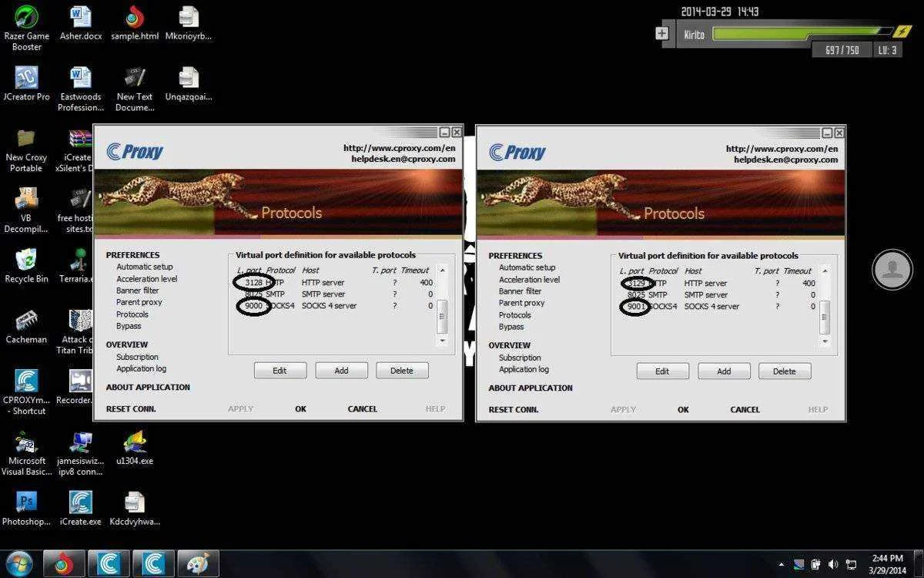Viewport: 924px width, 578px height.
Task: Open Automatic setup in the left CProxy window
Action: (x=145, y=267)
